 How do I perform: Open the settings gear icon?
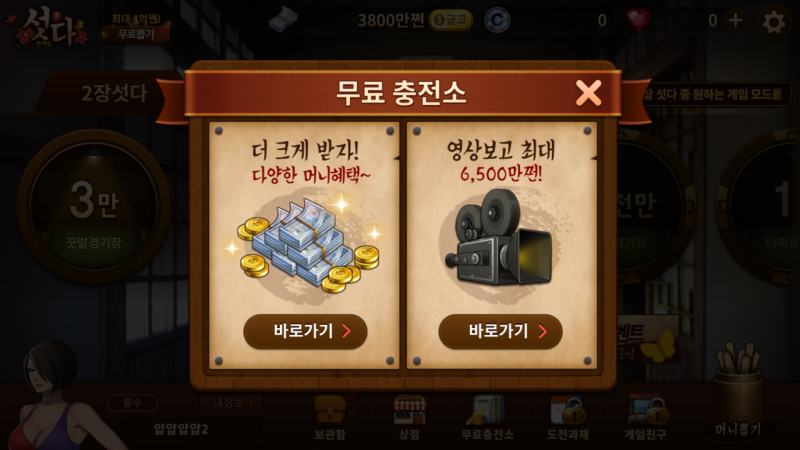(773, 22)
